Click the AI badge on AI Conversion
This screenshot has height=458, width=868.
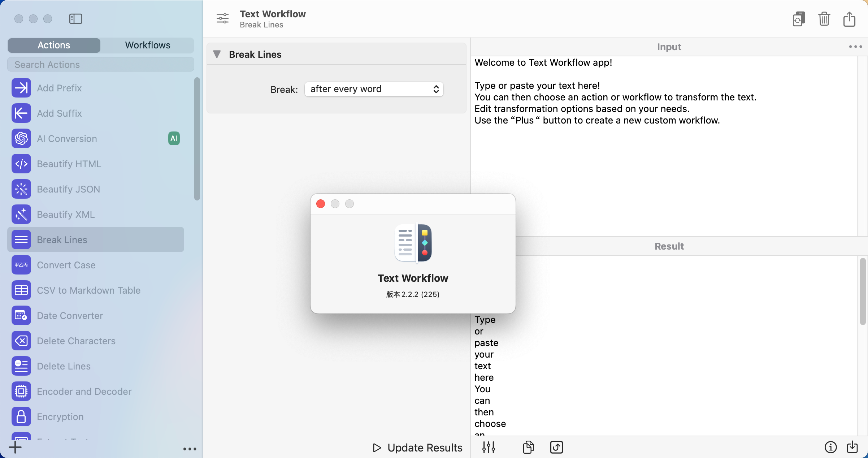pos(174,138)
